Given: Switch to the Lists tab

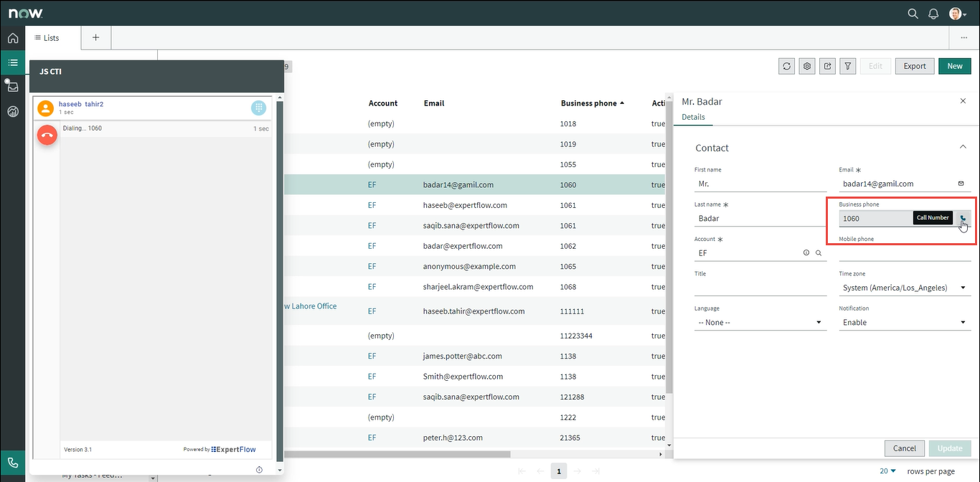Looking at the screenshot, I should [47, 38].
